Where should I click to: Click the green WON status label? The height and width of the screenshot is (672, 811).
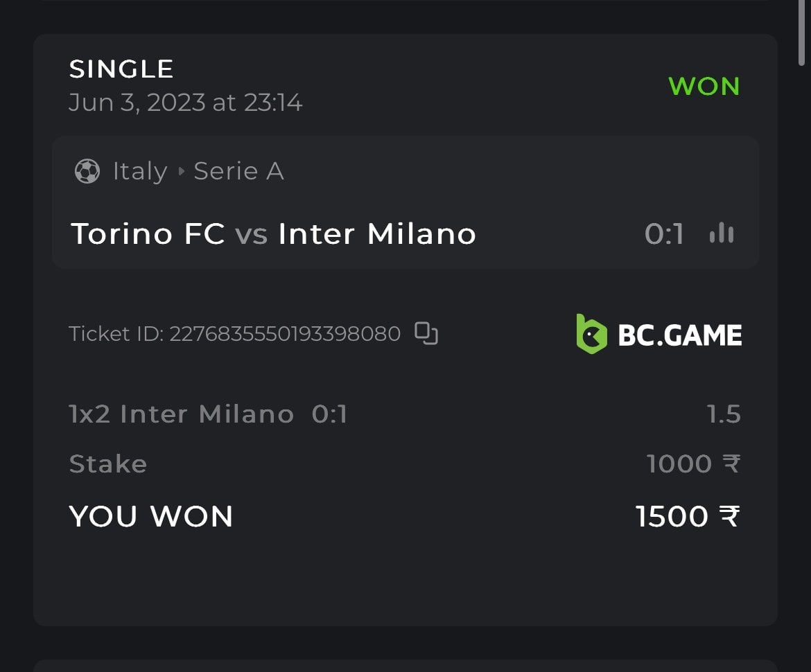point(704,87)
